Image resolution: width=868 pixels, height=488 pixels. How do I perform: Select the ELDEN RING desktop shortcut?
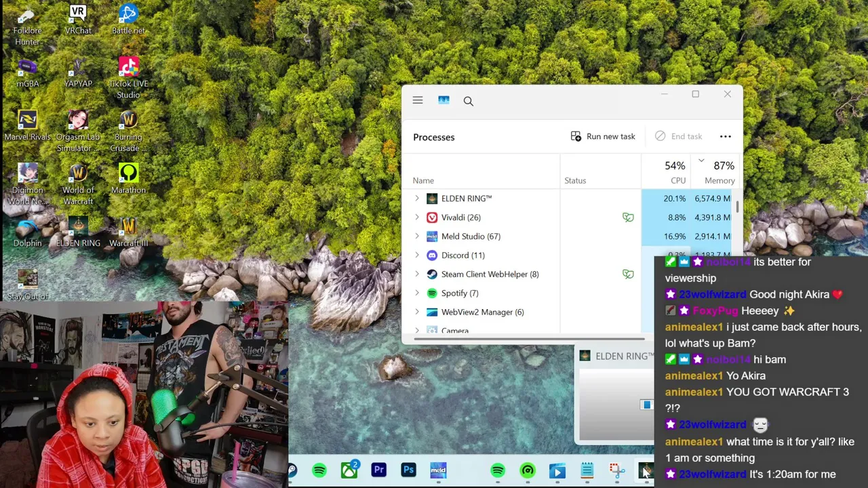(x=78, y=232)
